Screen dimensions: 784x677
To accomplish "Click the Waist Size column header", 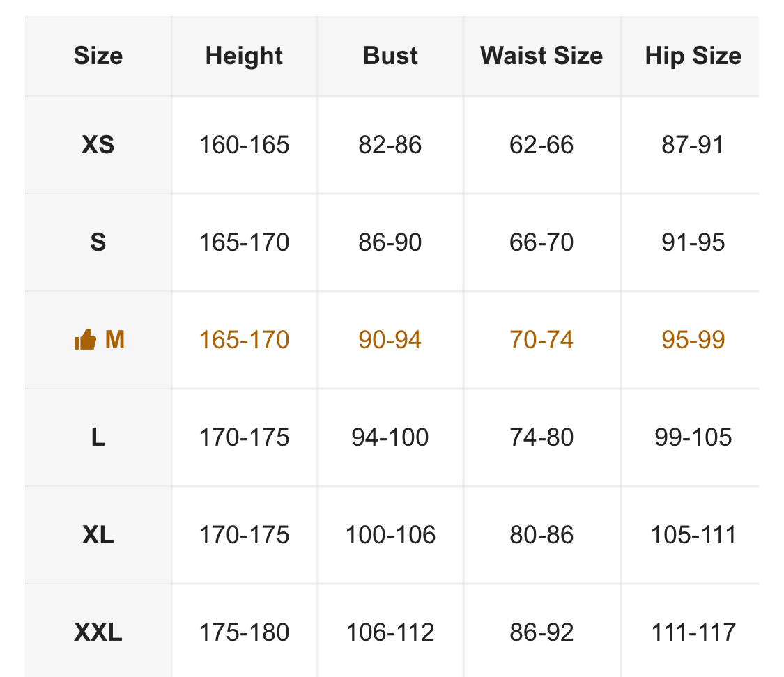I will tap(541, 56).
